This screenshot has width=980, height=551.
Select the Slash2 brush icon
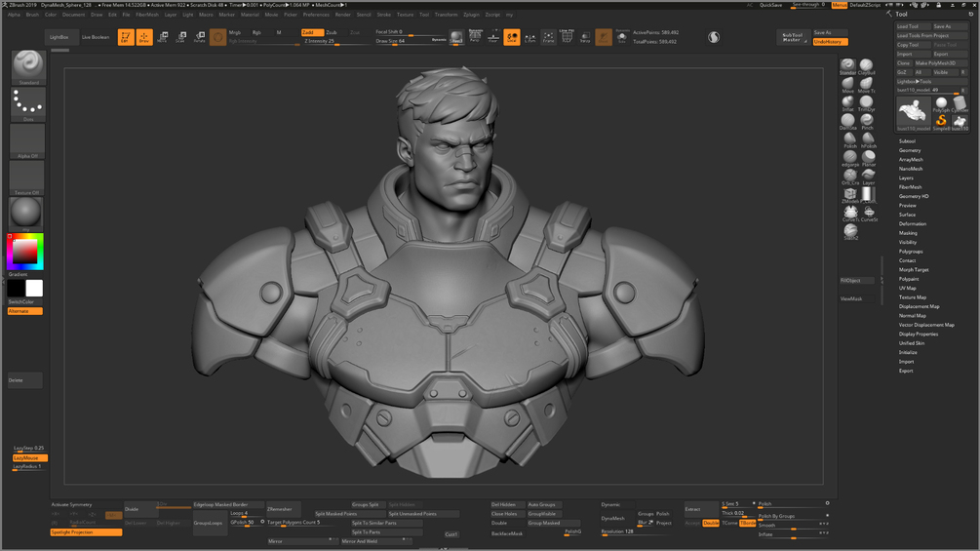tap(850, 232)
